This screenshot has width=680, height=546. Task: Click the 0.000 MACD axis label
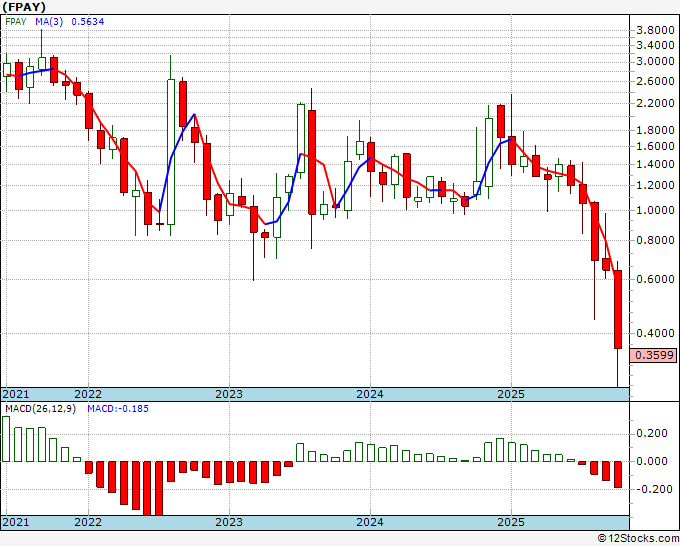coord(652,461)
